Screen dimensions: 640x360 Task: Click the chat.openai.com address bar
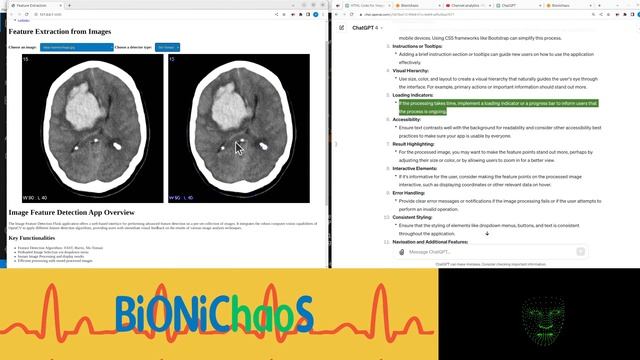pyautogui.click(x=473, y=14)
